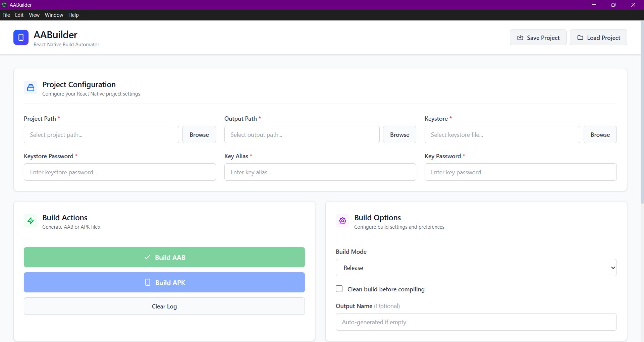Click the Build Options gear icon
This screenshot has height=342, width=644.
point(342,221)
